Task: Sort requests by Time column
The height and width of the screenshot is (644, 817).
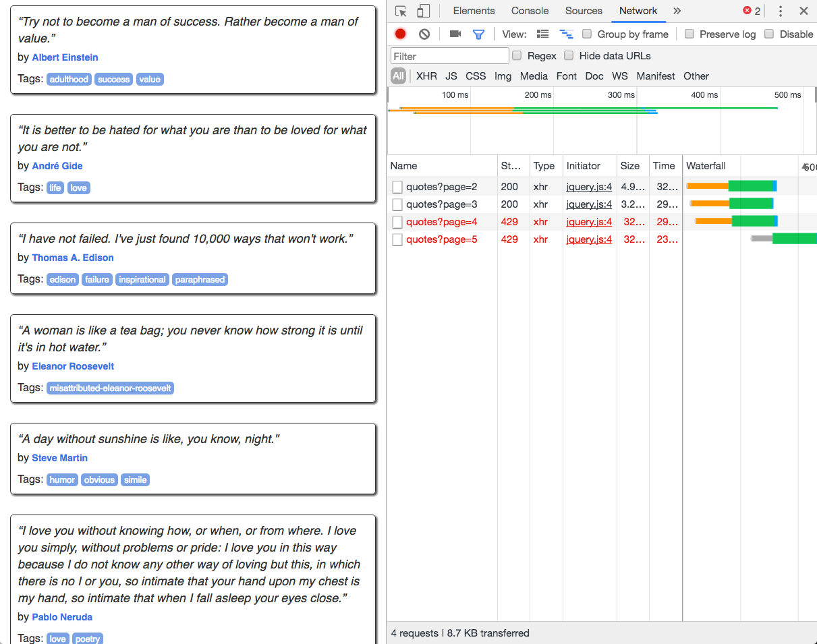Action: pyautogui.click(x=665, y=166)
